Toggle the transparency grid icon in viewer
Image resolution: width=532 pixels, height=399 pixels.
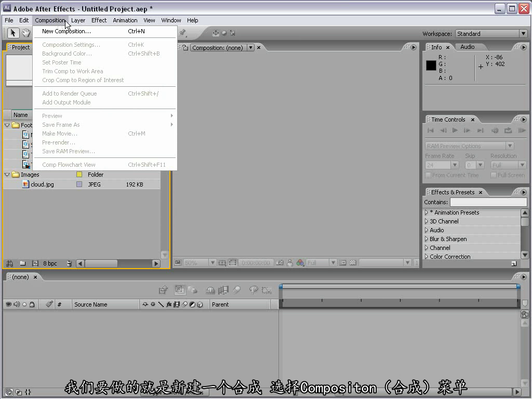(x=353, y=263)
